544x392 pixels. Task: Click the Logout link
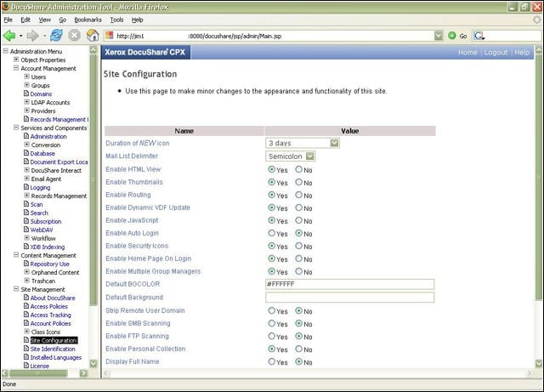[x=496, y=52]
